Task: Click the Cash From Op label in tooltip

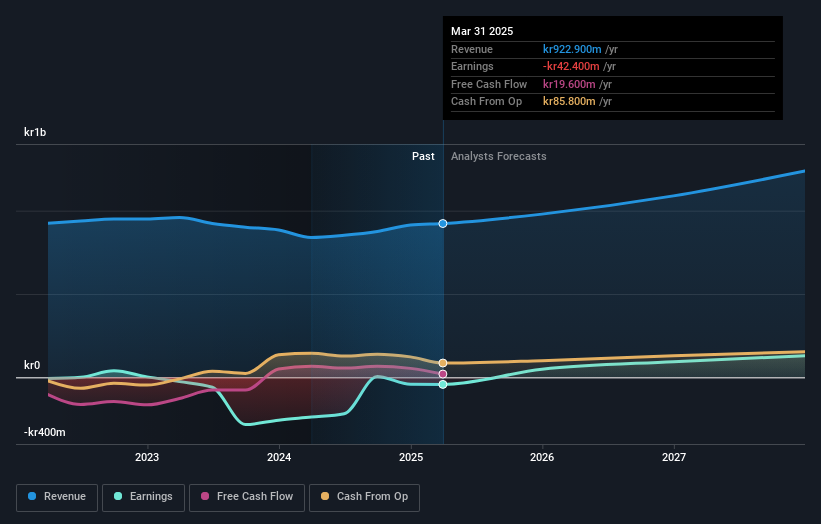Action: [486, 102]
